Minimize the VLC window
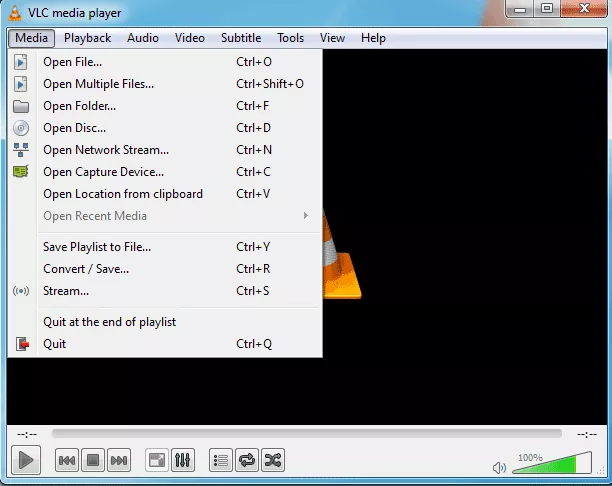The height and width of the screenshot is (486, 612). [x=520, y=9]
